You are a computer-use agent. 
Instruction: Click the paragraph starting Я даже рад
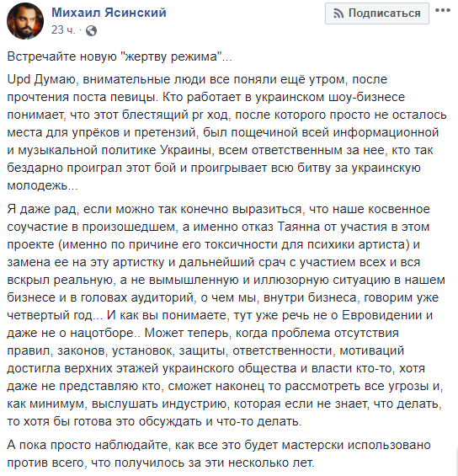pyautogui.click(x=226, y=315)
